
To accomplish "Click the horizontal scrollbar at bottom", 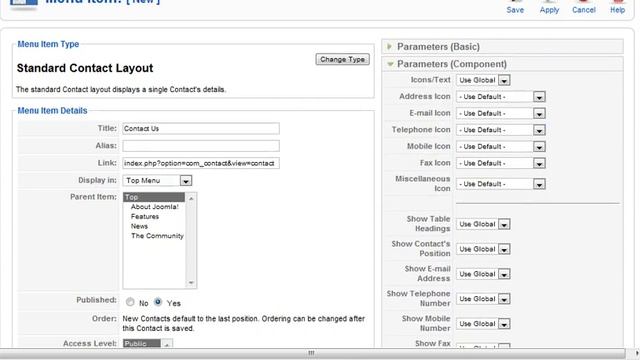I will tap(312, 353).
